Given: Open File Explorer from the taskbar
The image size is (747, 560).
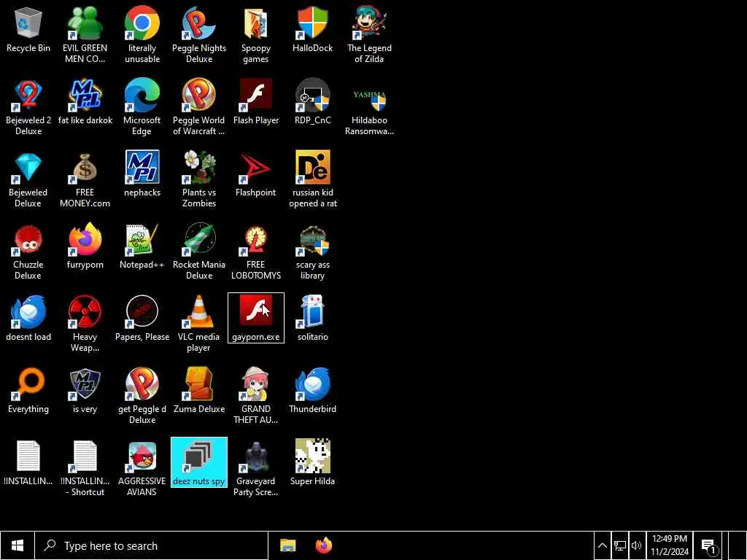Looking at the screenshot, I should (287, 545).
